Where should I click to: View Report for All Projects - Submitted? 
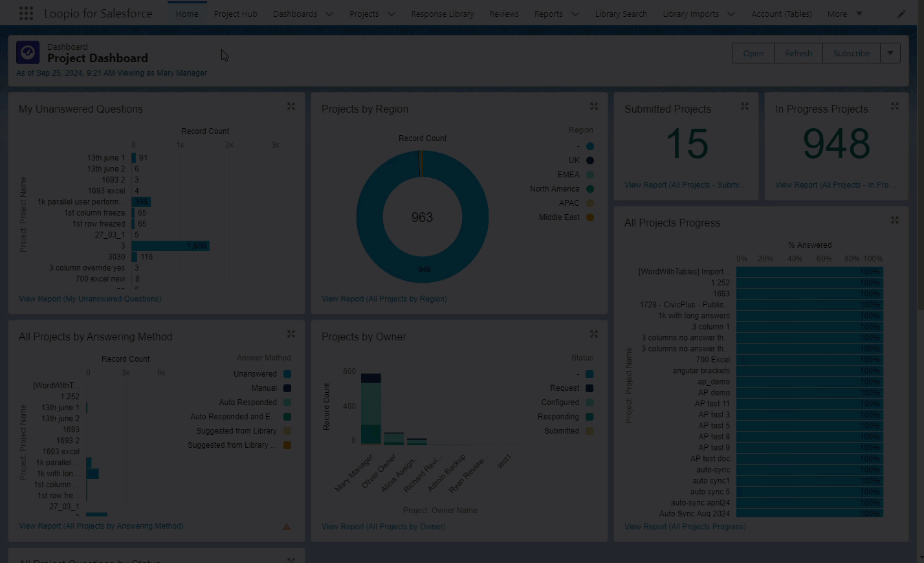(x=685, y=185)
